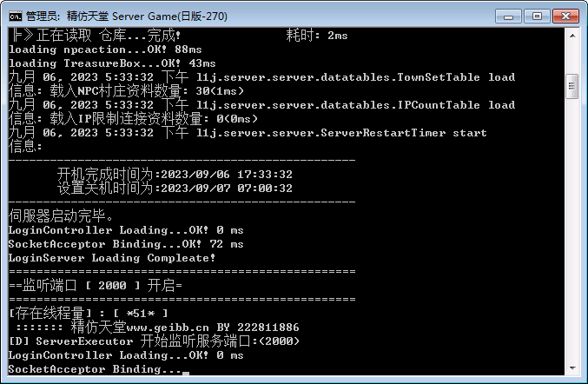
Task: Click the 开机完成时间为 timestamp line
Action: coord(175,175)
